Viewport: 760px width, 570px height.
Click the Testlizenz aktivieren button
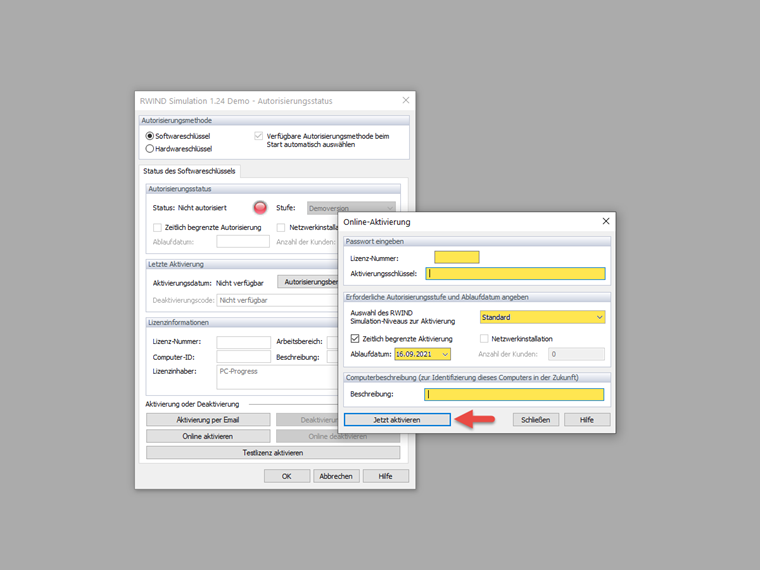click(273, 453)
